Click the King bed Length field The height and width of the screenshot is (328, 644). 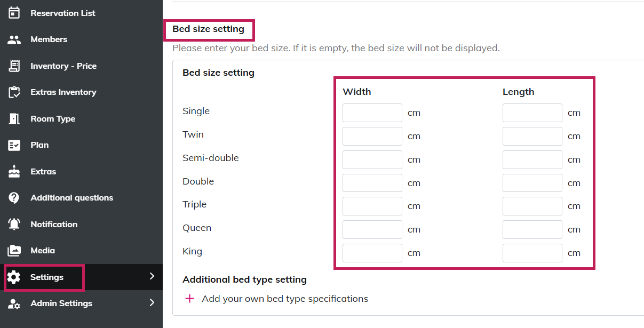pos(532,253)
